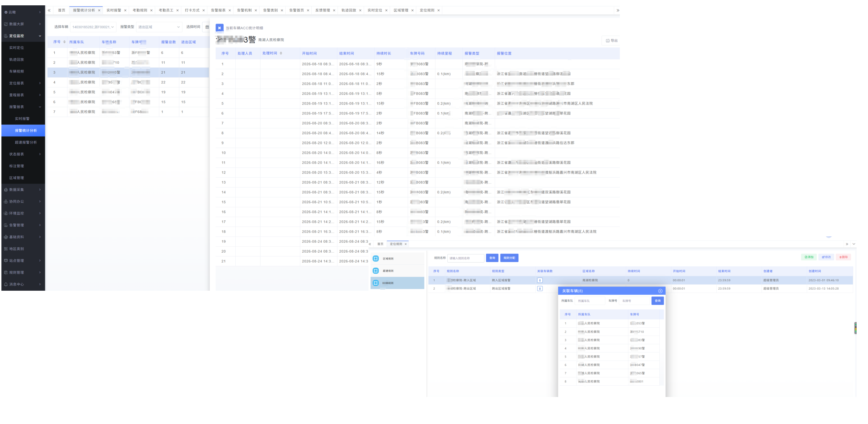Select row 4 with 22 alarms in left table
Screen dimensions: 868x424
point(128,82)
